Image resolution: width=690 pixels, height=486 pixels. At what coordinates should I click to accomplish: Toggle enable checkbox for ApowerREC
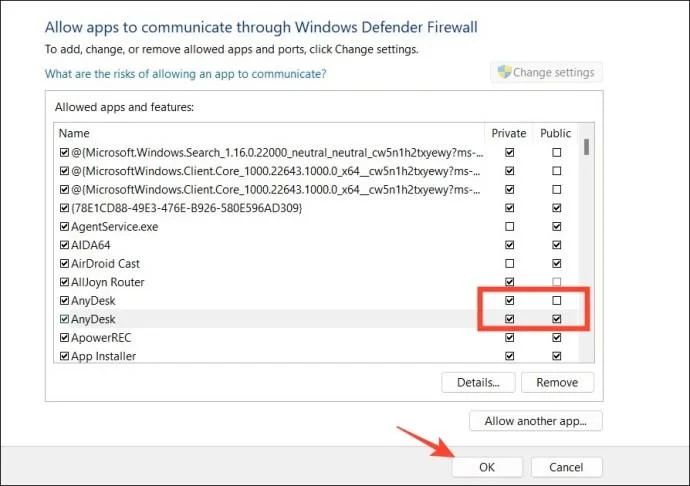[64, 338]
